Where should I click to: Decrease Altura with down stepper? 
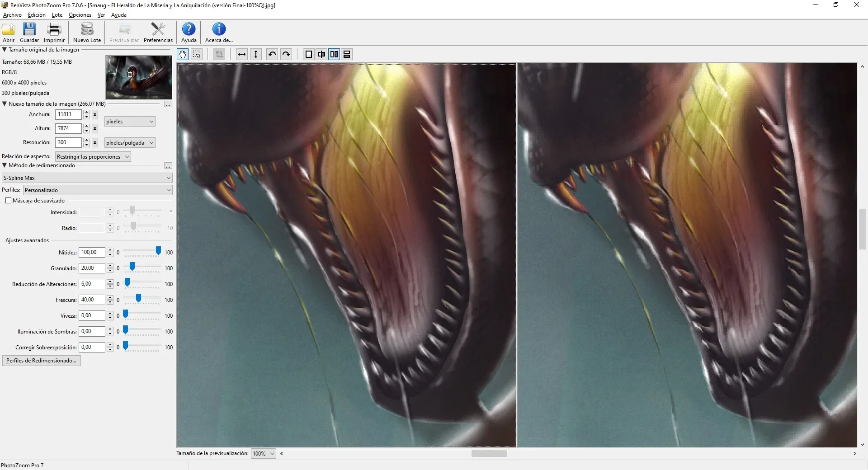point(86,131)
